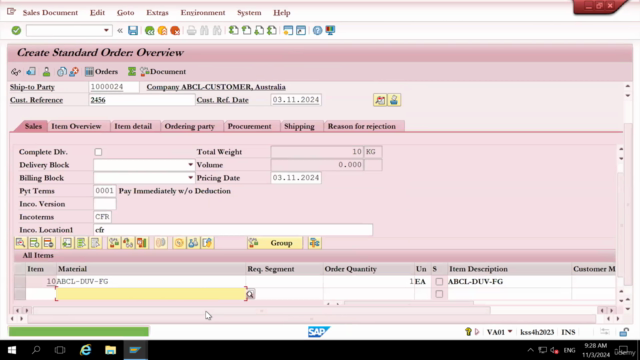Open the Sales Document menu
The image size is (640, 360).
click(x=50, y=13)
